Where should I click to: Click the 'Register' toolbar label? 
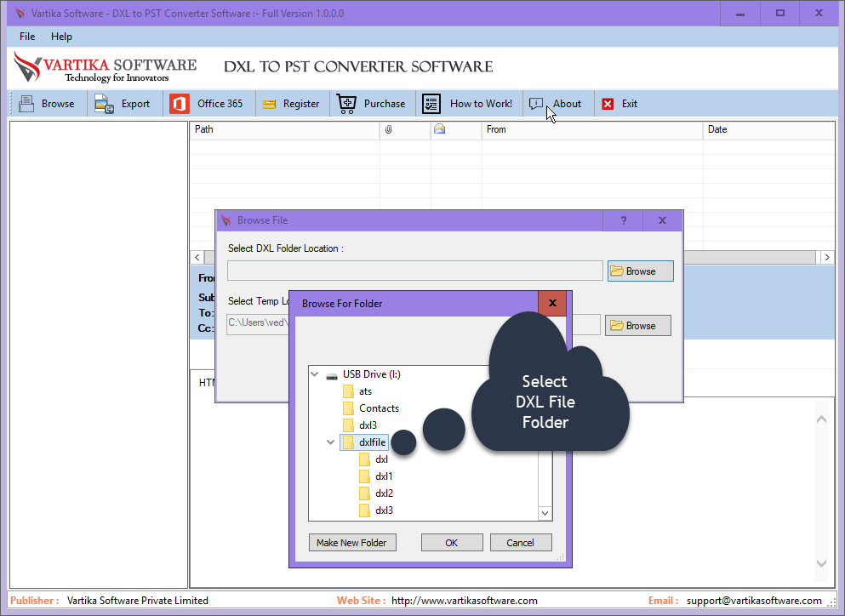pyautogui.click(x=300, y=104)
